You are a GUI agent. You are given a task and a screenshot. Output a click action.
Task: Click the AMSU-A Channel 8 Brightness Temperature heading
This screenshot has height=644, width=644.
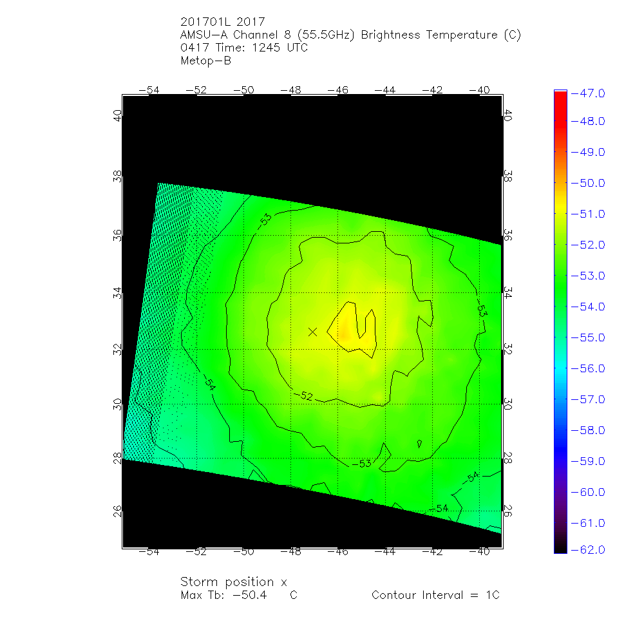350,35
